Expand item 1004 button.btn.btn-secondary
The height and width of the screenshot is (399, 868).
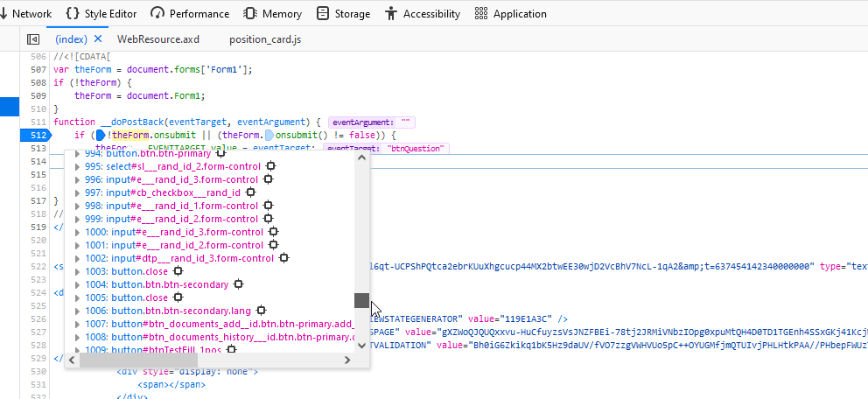(78, 285)
